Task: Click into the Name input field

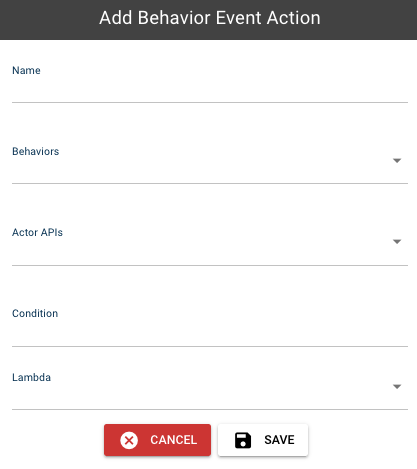Action: (x=210, y=89)
